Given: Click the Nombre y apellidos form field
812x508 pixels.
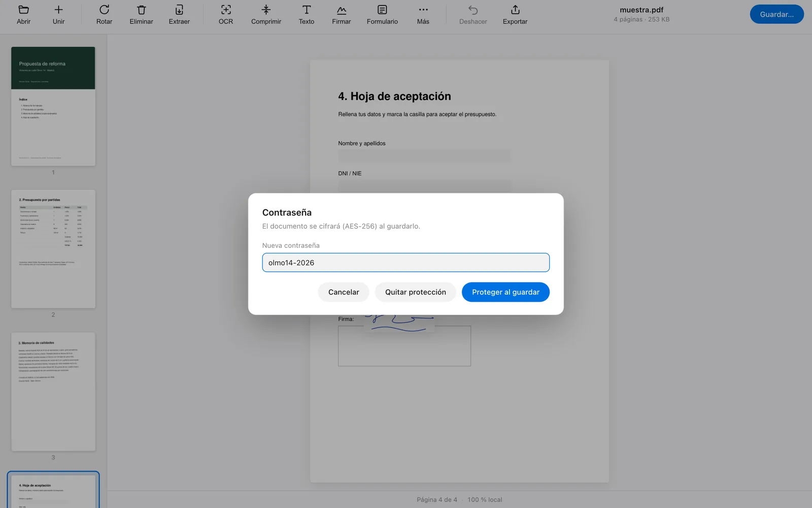Looking at the screenshot, I should tap(425, 156).
